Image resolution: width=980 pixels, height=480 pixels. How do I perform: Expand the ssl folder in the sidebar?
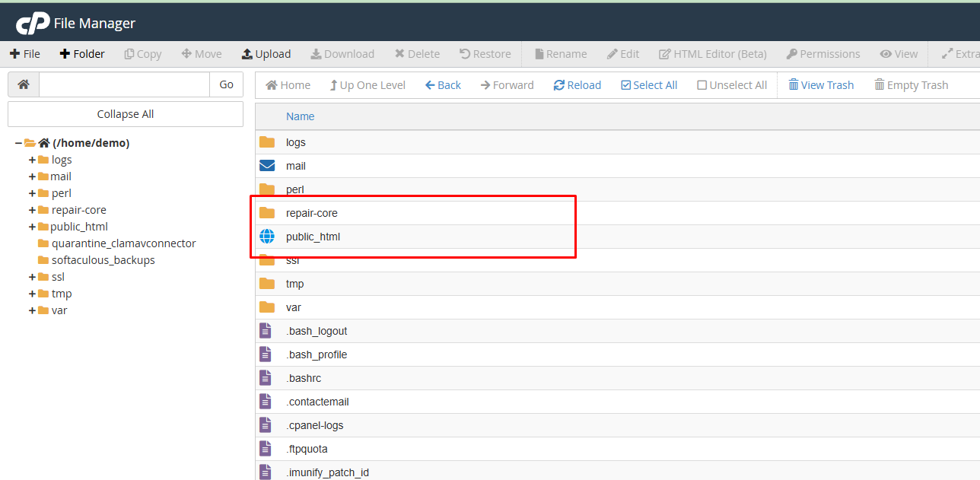(x=30, y=276)
